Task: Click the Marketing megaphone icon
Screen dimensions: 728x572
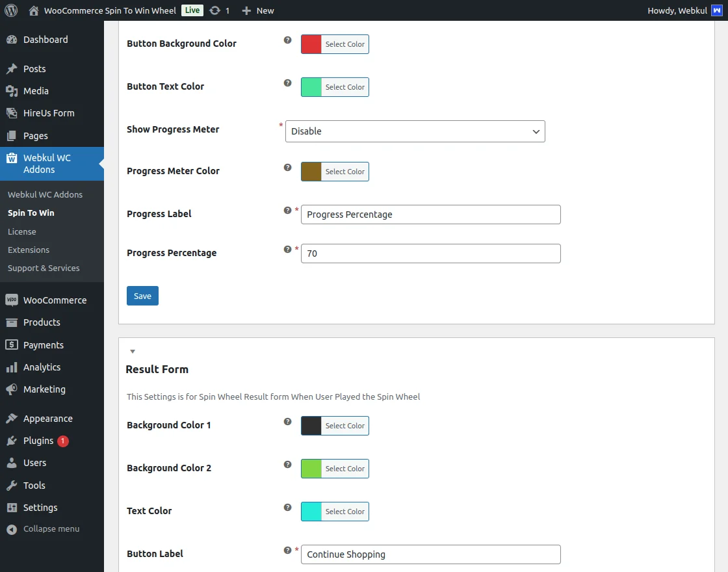Action: click(12, 389)
